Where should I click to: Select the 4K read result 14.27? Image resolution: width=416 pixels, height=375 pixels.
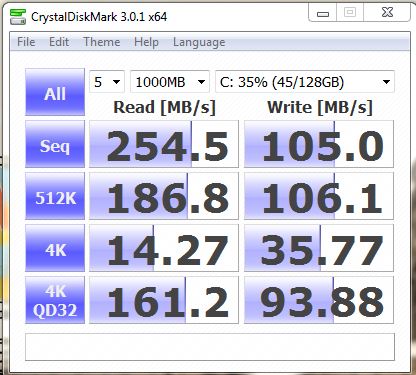click(x=164, y=248)
